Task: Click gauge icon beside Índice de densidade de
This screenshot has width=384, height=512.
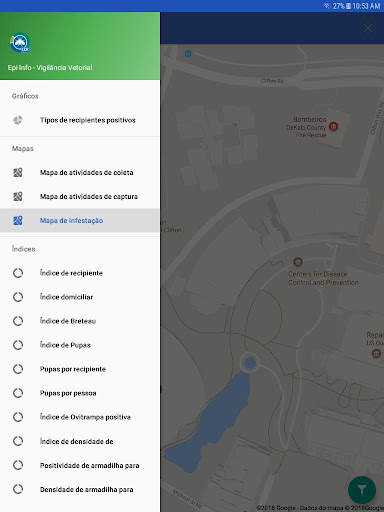Action: (x=18, y=441)
